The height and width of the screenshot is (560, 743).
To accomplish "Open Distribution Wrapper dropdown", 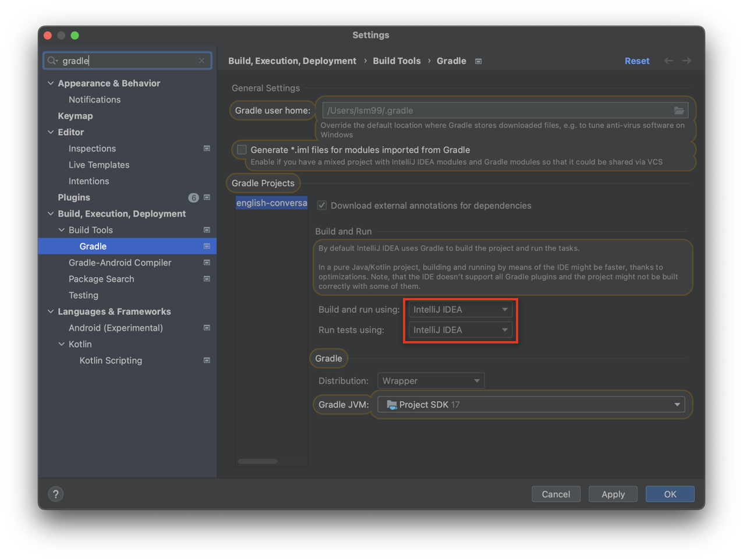I will coord(431,381).
